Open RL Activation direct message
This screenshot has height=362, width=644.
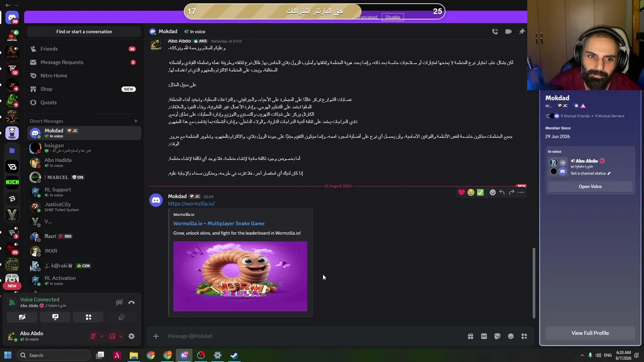tap(84, 281)
